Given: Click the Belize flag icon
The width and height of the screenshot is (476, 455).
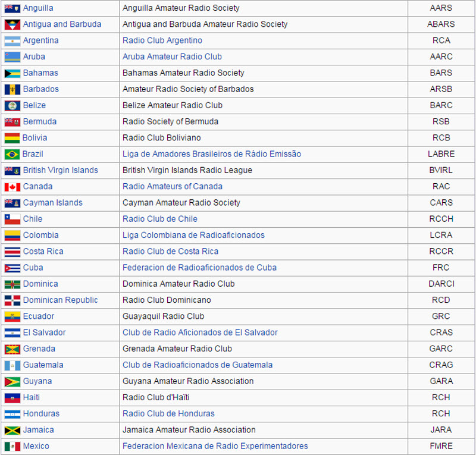Looking at the screenshot, I should point(12,106).
